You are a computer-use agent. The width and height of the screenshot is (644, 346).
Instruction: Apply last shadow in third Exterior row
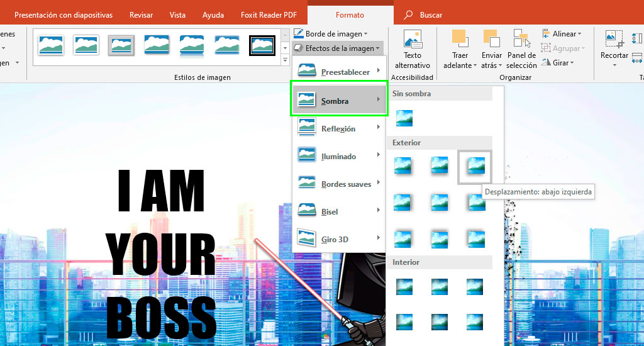tap(477, 239)
